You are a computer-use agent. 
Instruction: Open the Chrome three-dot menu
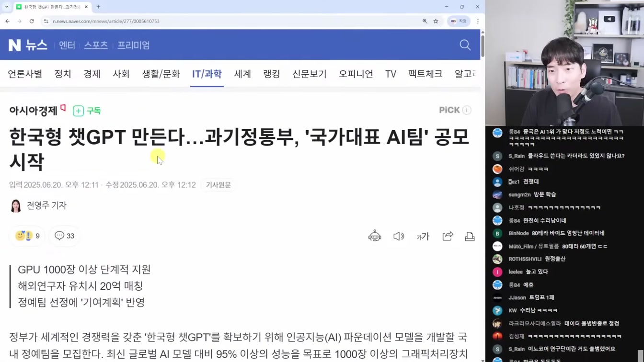[478, 21]
